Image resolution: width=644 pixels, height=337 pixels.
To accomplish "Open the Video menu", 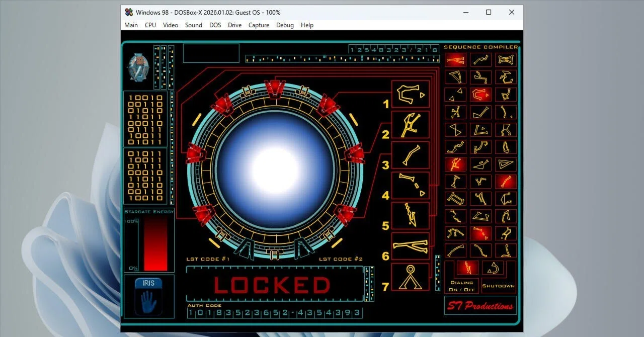I will click(x=171, y=25).
